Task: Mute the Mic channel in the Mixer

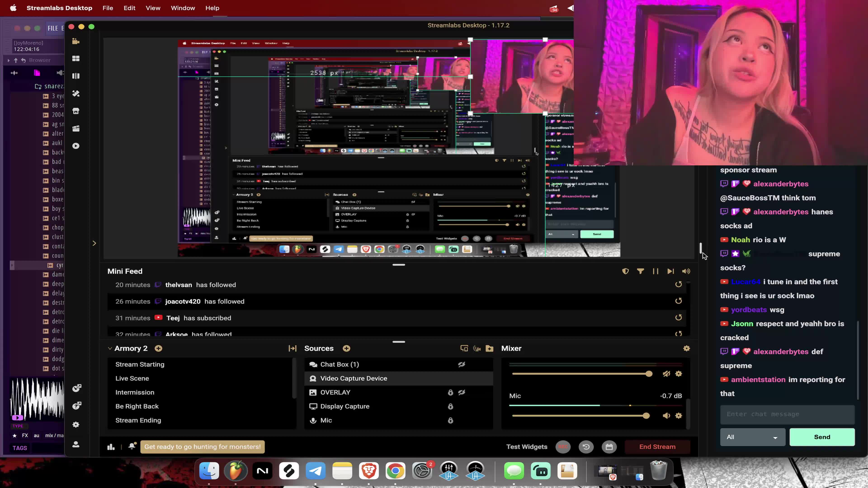Action: (x=666, y=416)
